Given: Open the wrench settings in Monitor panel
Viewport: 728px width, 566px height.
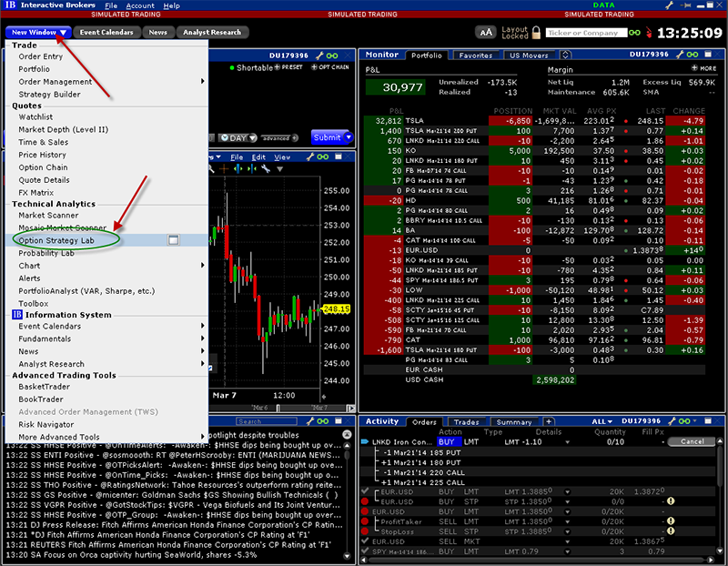Looking at the screenshot, I should [680, 55].
